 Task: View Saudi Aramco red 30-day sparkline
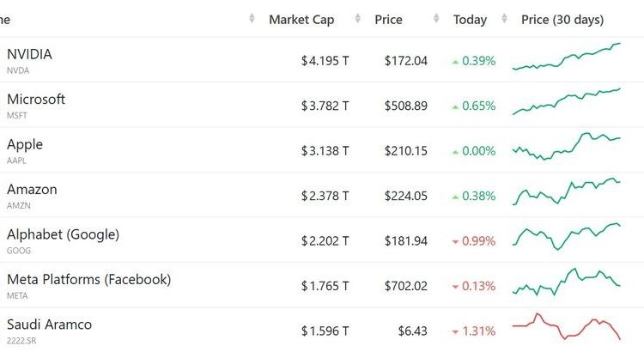[x=567, y=326]
